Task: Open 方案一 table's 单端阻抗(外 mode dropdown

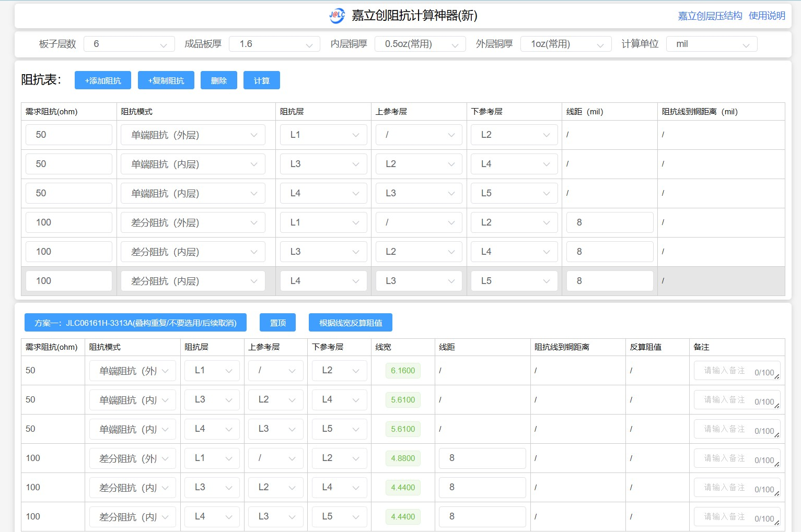Action: (133, 371)
